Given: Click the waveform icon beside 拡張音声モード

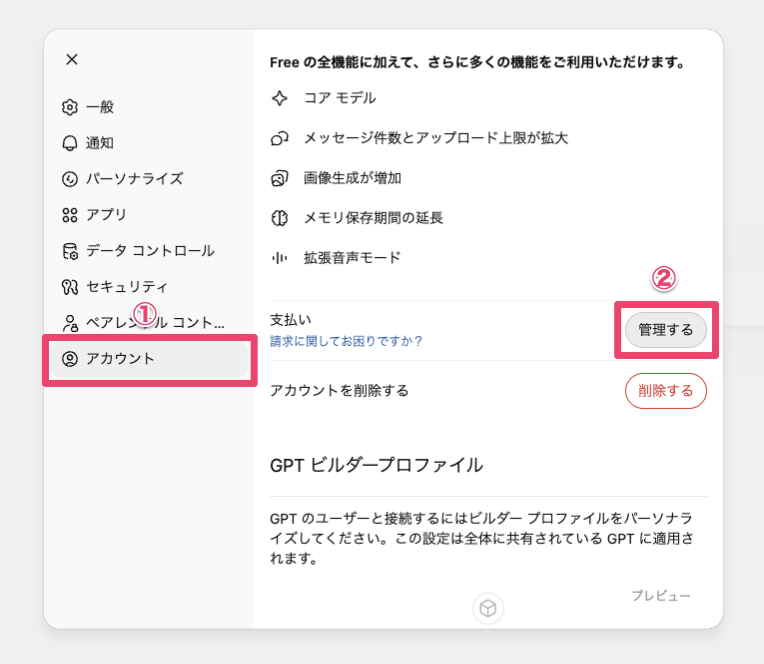Looking at the screenshot, I should coord(280,258).
